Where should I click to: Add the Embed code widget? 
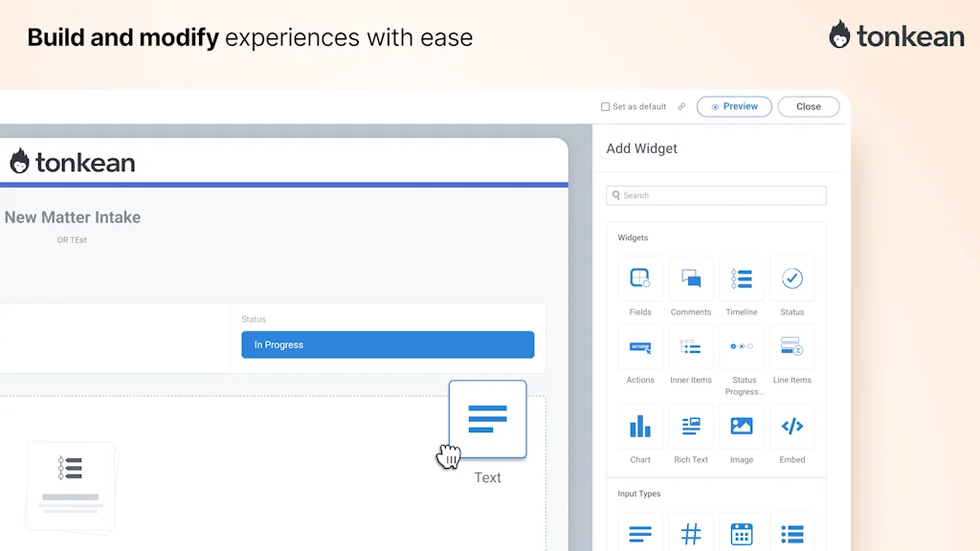[792, 427]
